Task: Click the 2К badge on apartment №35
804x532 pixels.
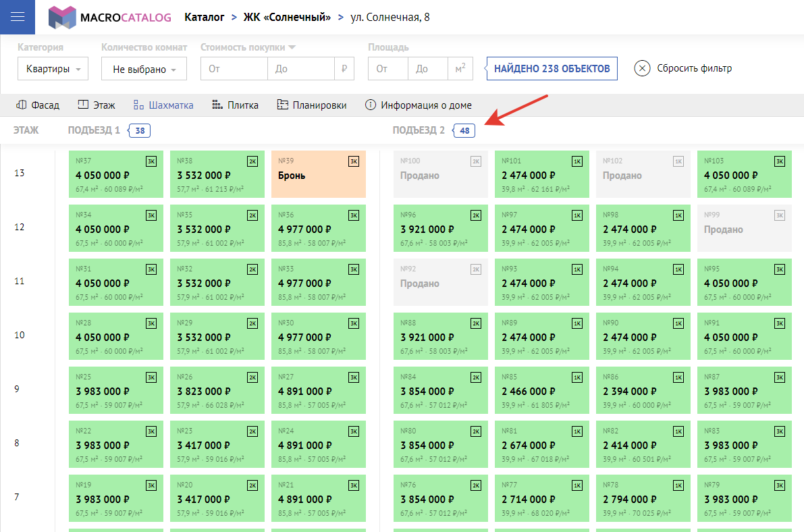Action: click(x=252, y=215)
